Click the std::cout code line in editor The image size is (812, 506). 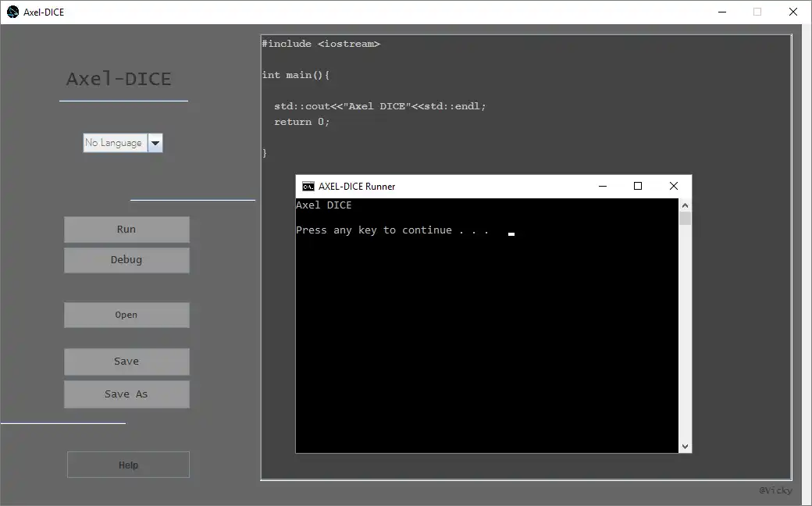click(x=380, y=106)
